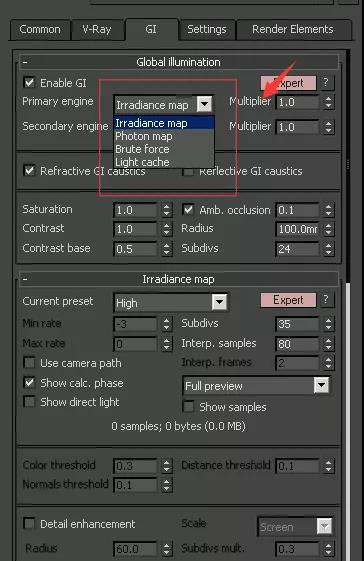The image size is (364, 561).
Task: Choose Irradiance map from the dropdown list
Action: pyautogui.click(x=164, y=123)
